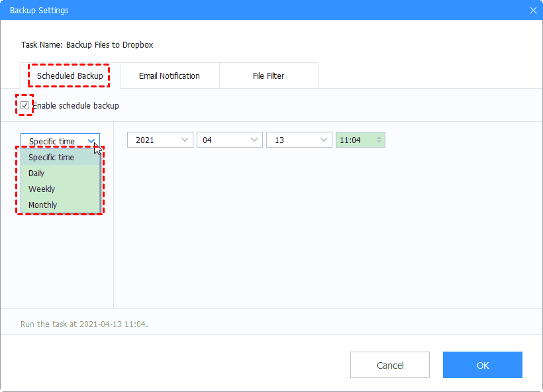Click the 'Enable schedule backup' label text
Viewport: 543px width, 392px height.
(x=76, y=106)
